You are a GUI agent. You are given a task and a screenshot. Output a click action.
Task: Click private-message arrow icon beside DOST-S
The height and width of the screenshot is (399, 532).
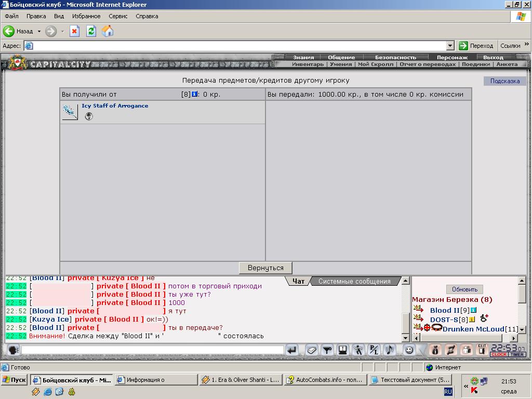point(418,318)
